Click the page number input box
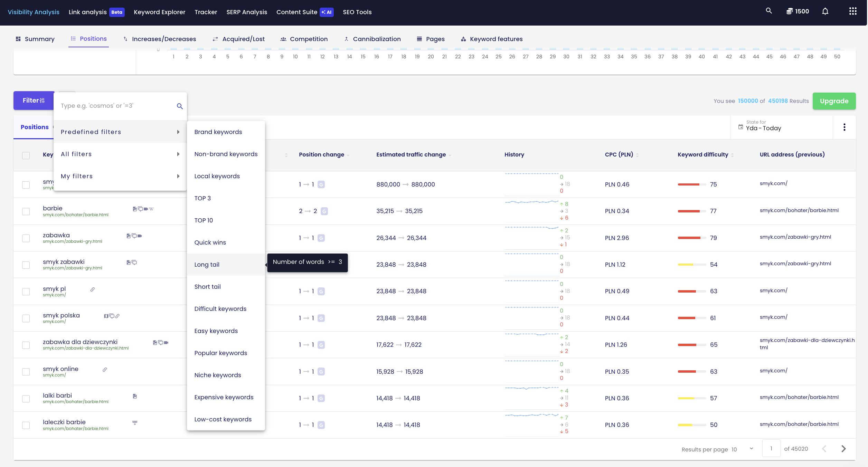868x467 pixels. pos(771,449)
